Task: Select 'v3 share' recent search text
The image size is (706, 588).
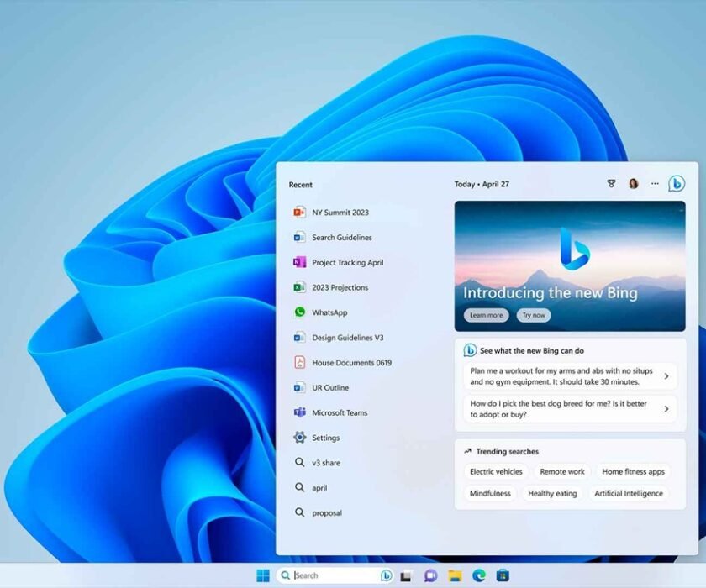Action: click(x=326, y=463)
